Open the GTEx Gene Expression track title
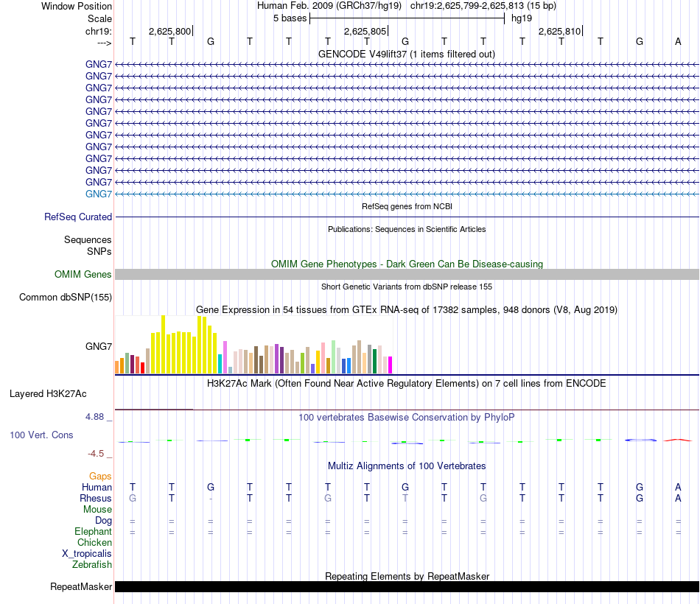Screen dimensions: 700x604 pyautogui.click(x=407, y=310)
